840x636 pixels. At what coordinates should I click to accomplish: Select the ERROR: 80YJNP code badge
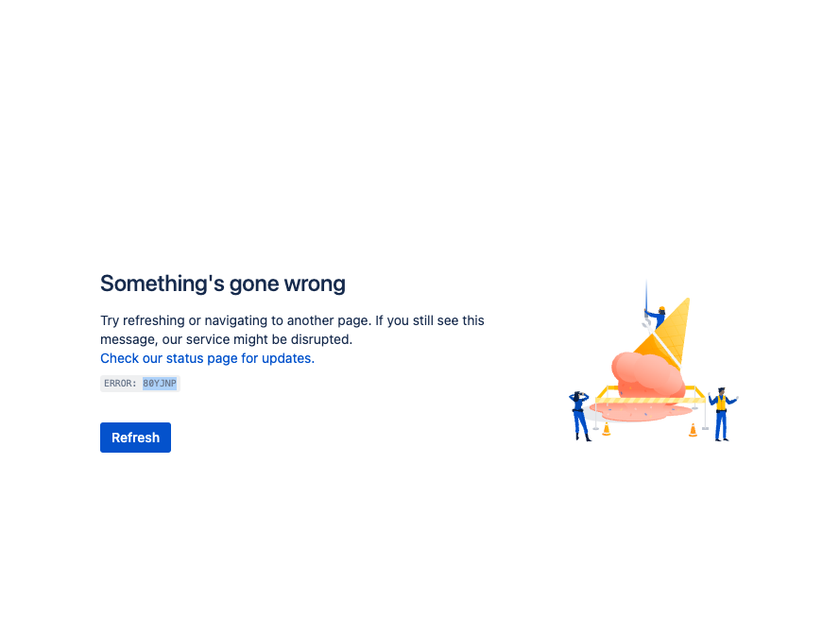click(140, 383)
